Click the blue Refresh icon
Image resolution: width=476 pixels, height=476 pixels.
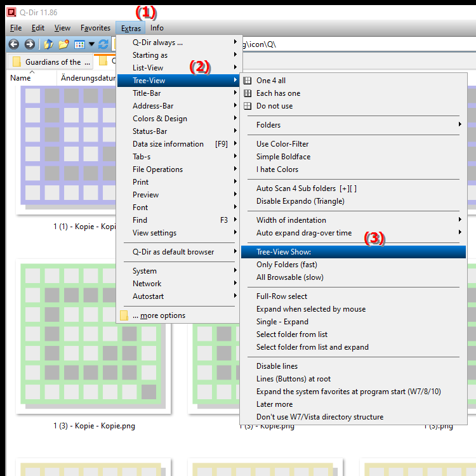coord(103,44)
